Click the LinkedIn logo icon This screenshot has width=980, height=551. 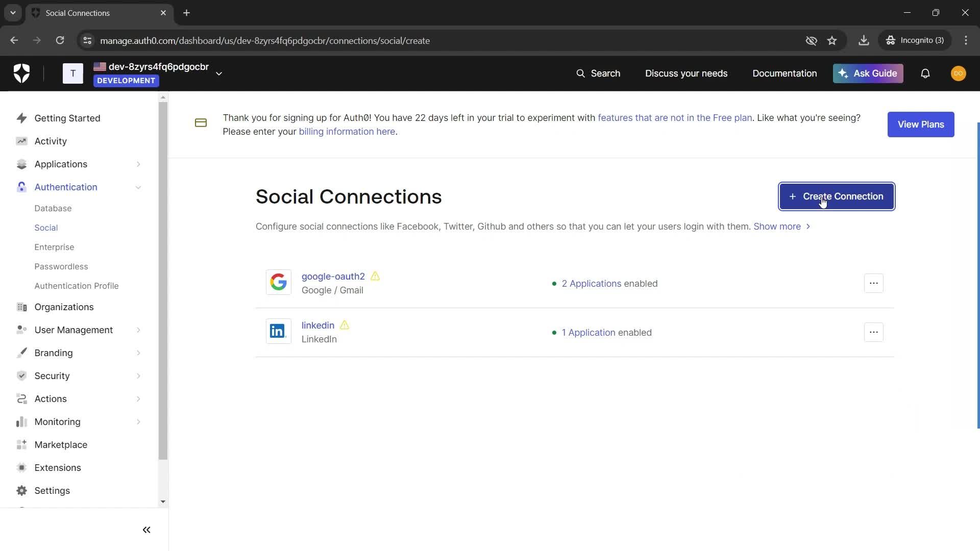pos(278,331)
